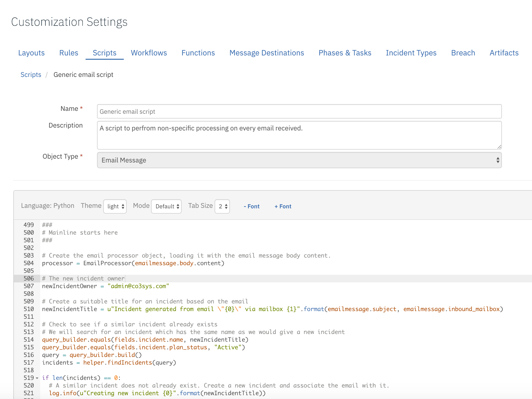Open the Theme dropdown set to light
532x399 pixels.
point(115,206)
